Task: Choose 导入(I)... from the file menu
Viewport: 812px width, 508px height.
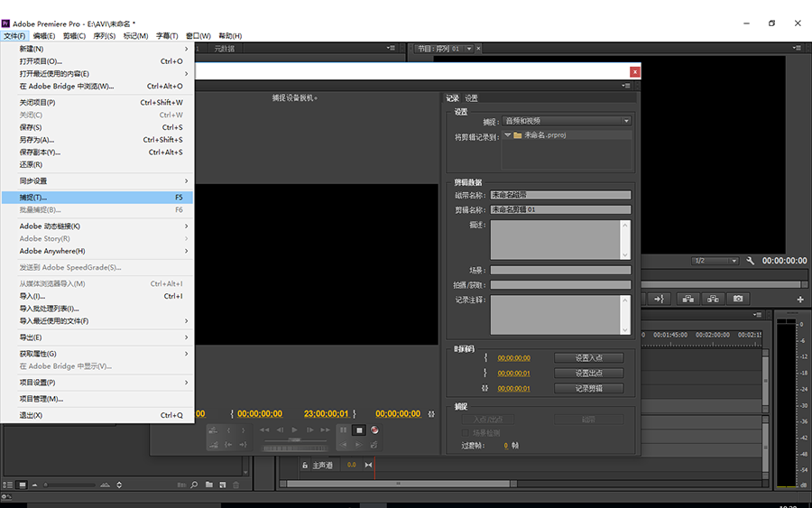Action: click(98, 296)
